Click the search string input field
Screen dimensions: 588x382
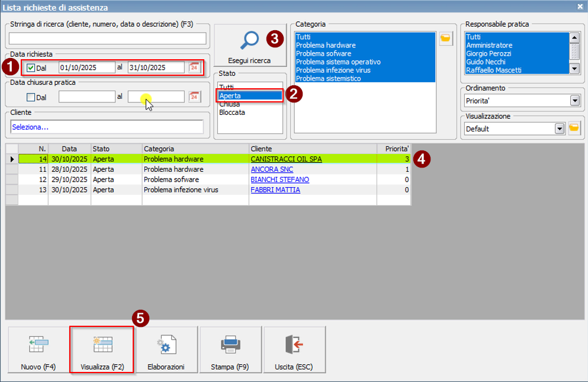(x=107, y=38)
